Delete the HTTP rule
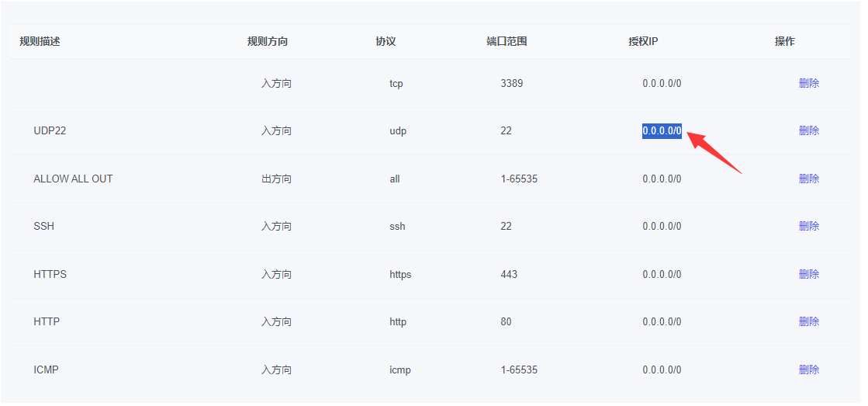 coord(808,321)
